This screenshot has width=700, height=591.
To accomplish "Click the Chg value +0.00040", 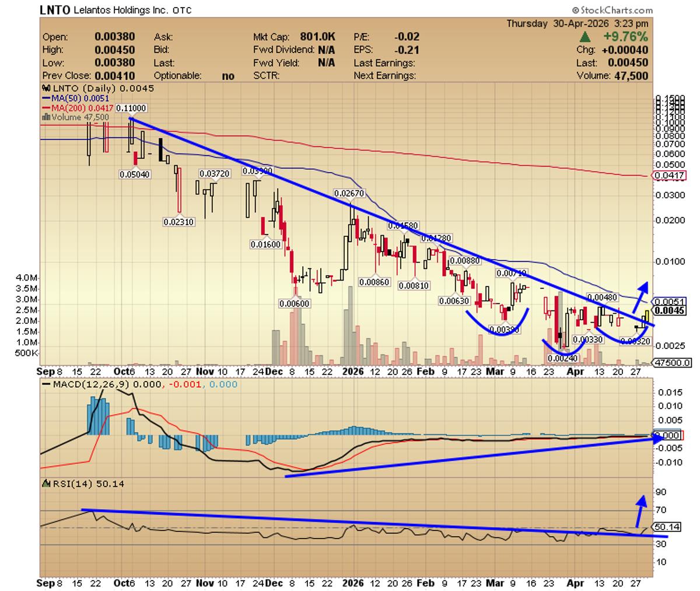I will point(625,50).
